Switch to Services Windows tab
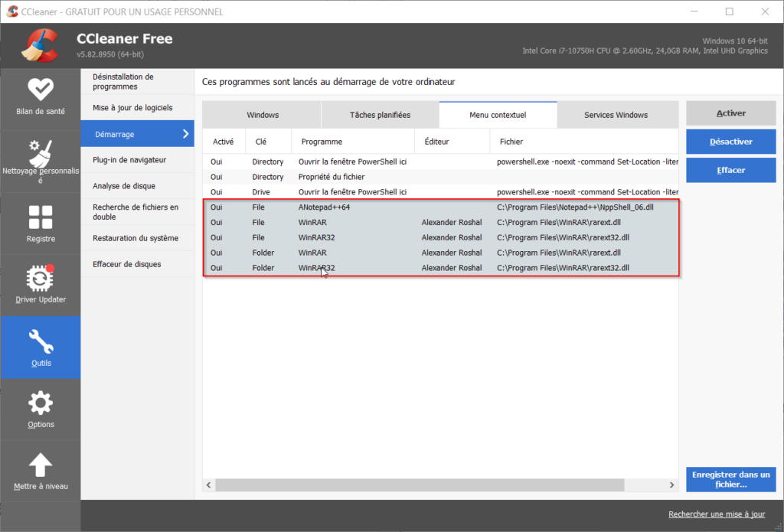Screen dimensions: 784x532 [x=616, y=115]
